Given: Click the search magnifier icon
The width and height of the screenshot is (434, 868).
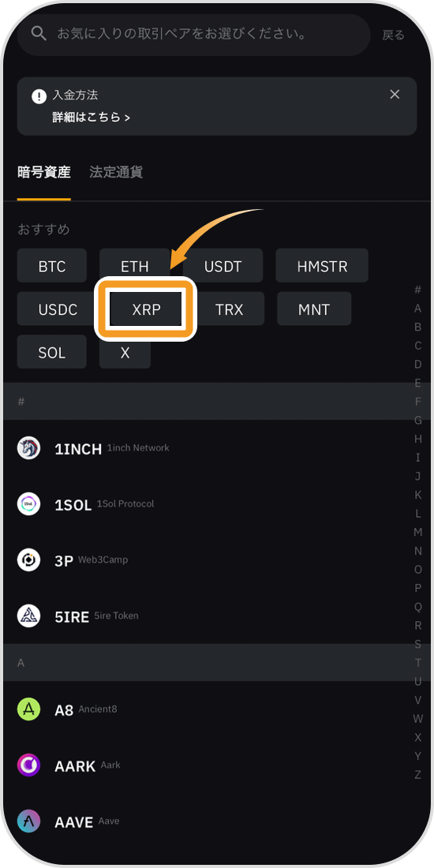Looking at the screenshot, I should pyautogui.click(x=38, y=34).
